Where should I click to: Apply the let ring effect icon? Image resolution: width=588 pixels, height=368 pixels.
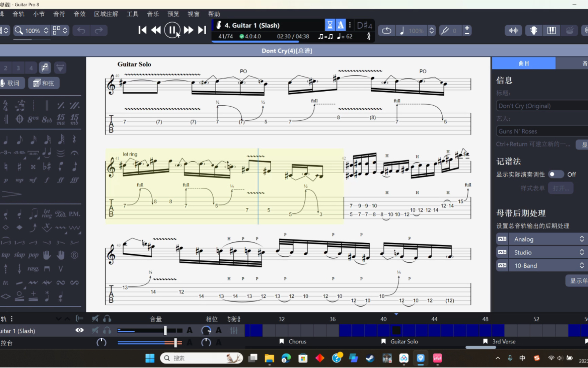(47, 214)
